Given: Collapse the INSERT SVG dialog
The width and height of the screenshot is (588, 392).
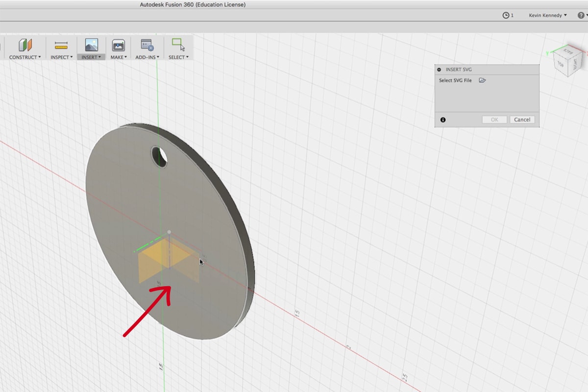Looking at the screenshot, I should click(x=439, y=70).
